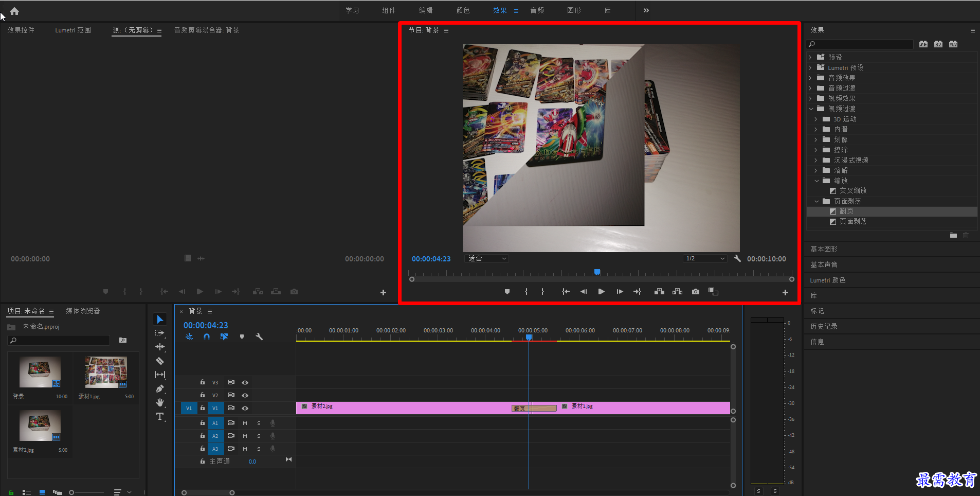Screen dimensions: 980x496
Task: Expand the 音频效果 folder
Action: coord(810,78)
